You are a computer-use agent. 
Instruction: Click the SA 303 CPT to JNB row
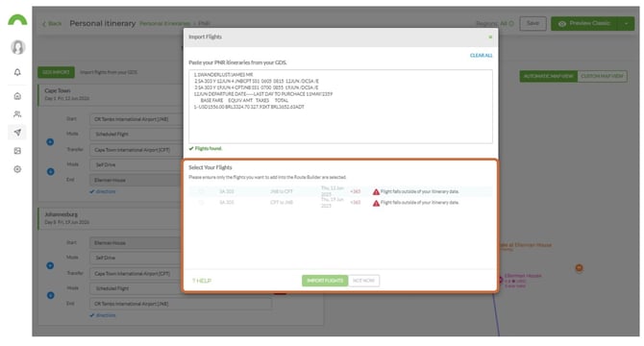(x=340, y=203)
